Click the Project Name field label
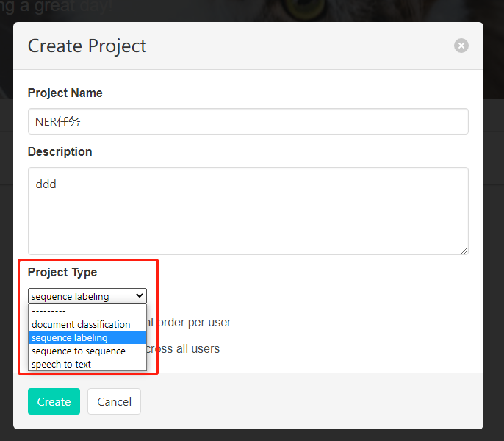This screenshot has height=441, width=504. [65, 93]
